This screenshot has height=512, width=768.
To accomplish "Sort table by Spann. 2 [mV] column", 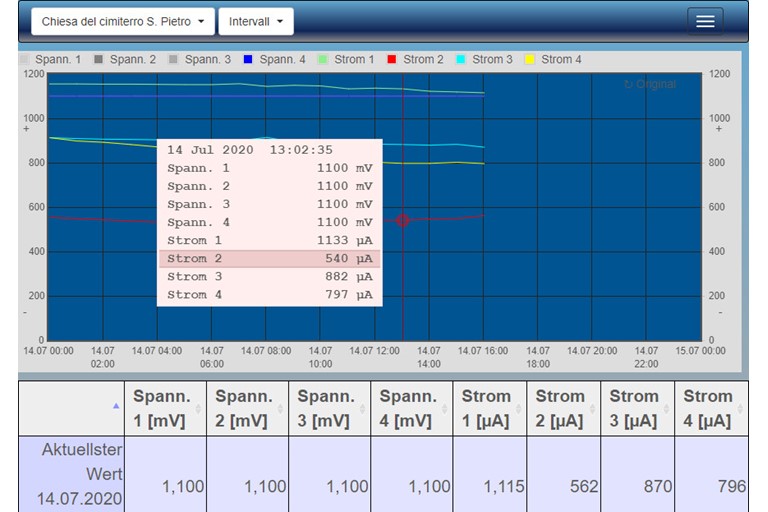I will (x=248, y=408).
